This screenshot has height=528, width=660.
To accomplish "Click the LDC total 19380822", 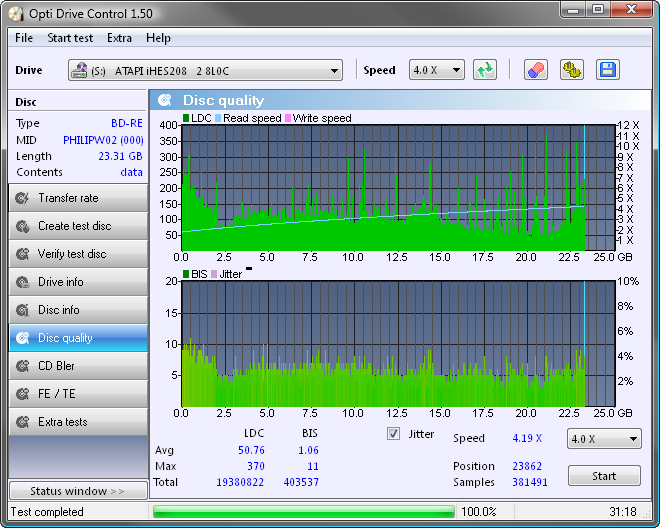I will pyautogui.click(x=240, y=482).
